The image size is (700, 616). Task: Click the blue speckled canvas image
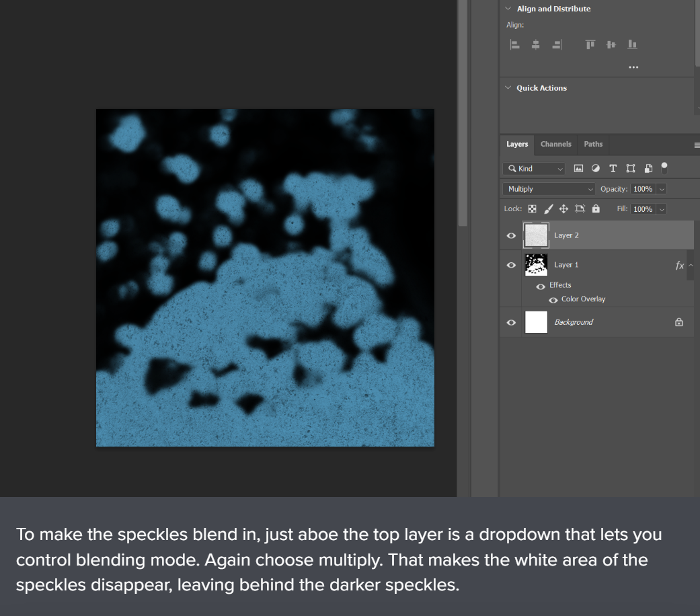265,278
